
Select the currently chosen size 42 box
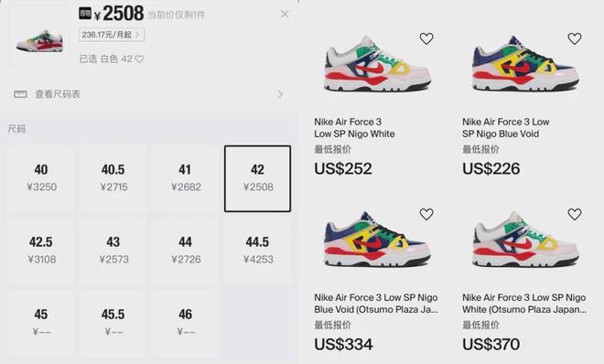pyautogui.click(x=258, y=178)
